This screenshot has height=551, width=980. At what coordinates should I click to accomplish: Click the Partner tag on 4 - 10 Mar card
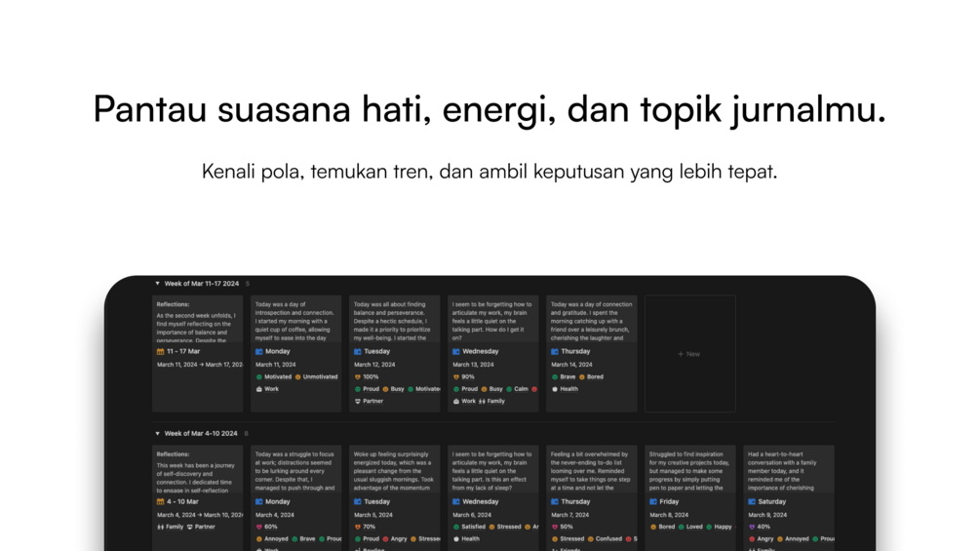pyautogui.click(x=201, y=527)
